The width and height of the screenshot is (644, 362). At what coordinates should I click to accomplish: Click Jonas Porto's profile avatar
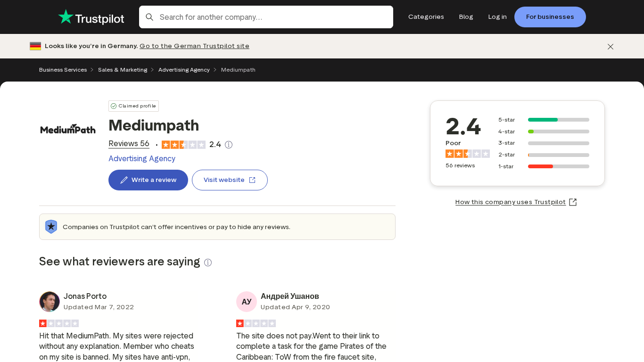49,302
